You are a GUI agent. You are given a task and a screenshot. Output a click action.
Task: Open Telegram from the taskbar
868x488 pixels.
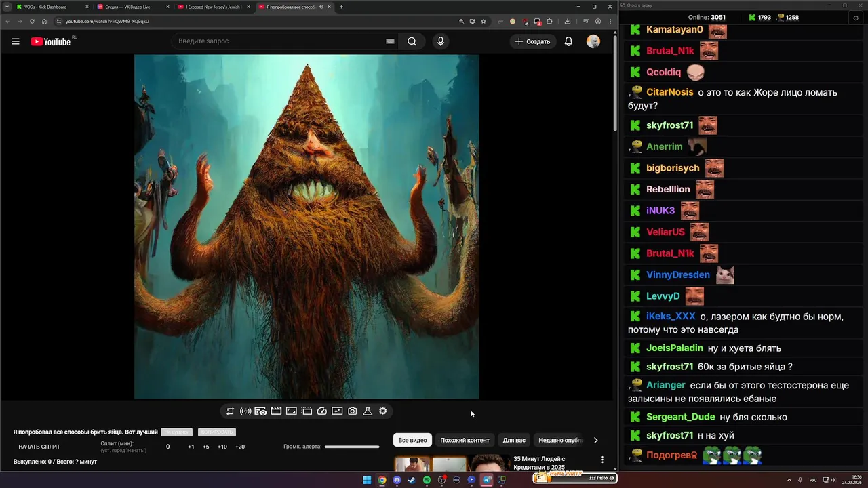(x=486, y=480)
